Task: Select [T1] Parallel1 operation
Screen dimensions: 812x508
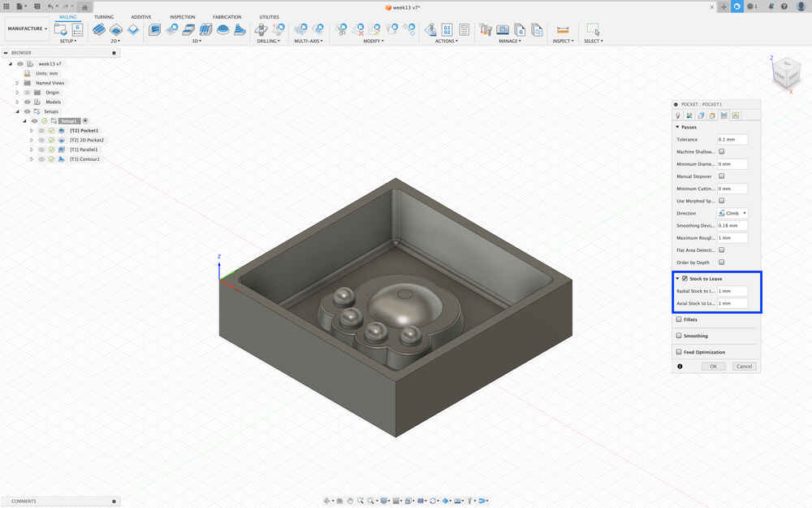Action: pyautogui.click(x=84, y=150)
